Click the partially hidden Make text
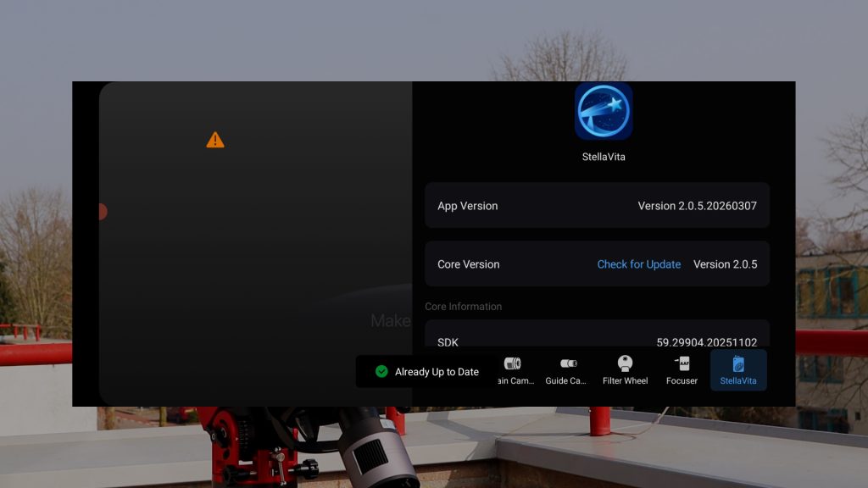 pyautogui.click(x=390, y=321)
